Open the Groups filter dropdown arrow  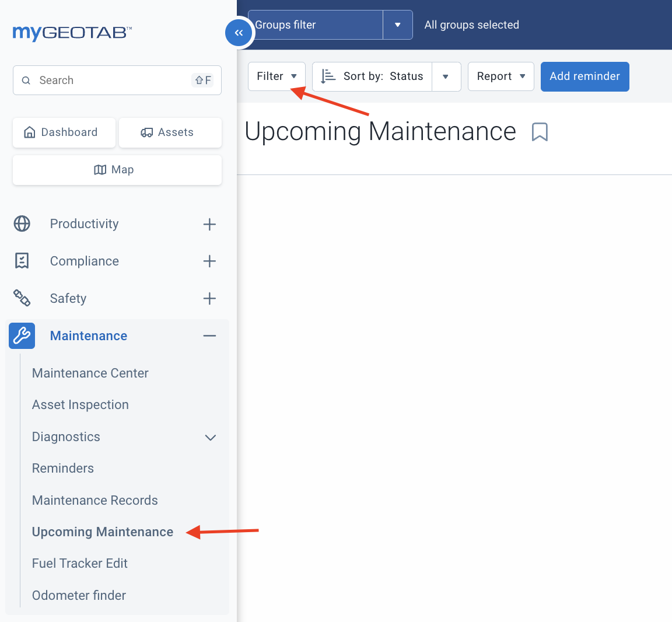[398, 25]
